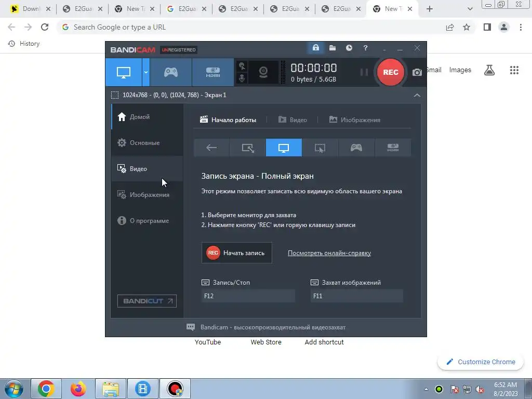Open Видео settings in sidebar
This screenshot has width=532, height=399.
(147, 169)
